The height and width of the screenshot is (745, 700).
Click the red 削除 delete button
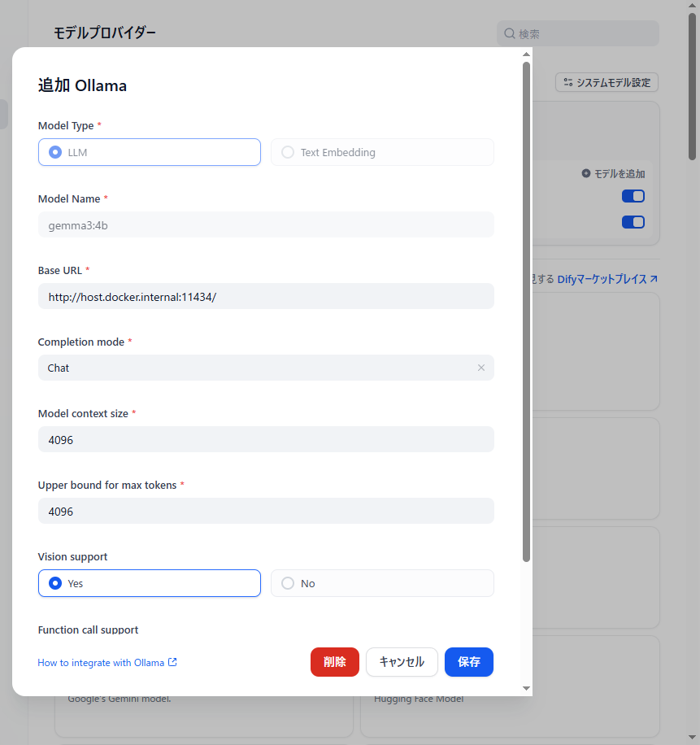click(335, 662)
